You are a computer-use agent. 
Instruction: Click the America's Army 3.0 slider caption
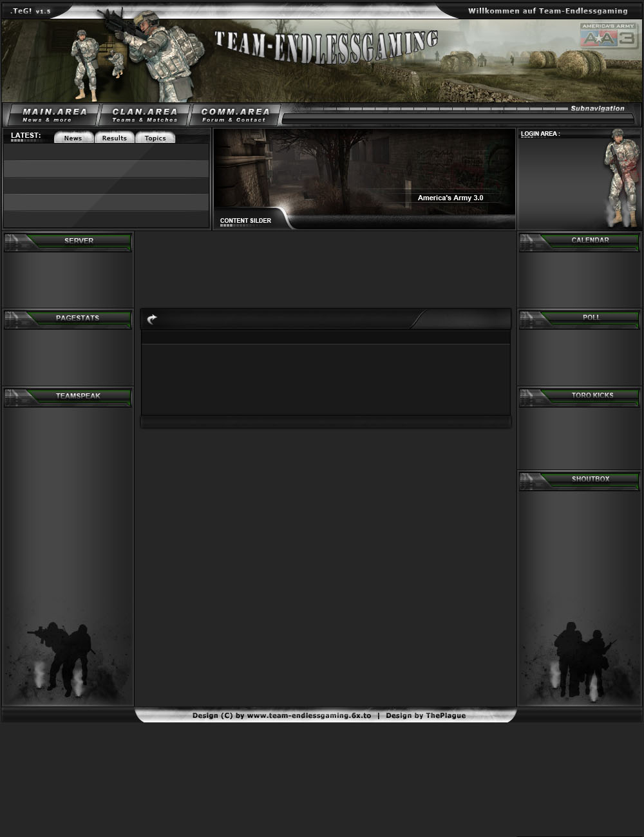450,198
